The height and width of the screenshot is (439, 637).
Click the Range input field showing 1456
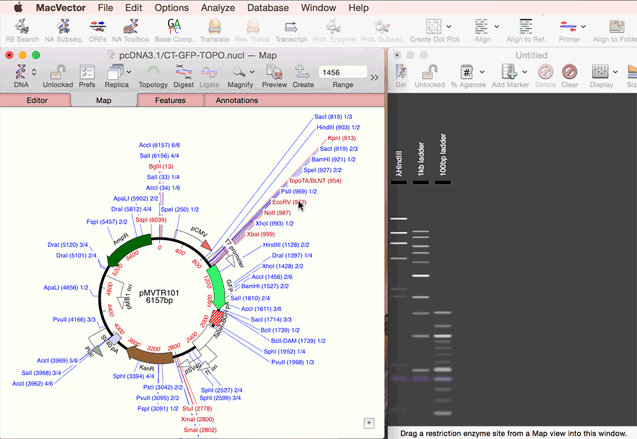pyautogui.click(x=342, y=72)
